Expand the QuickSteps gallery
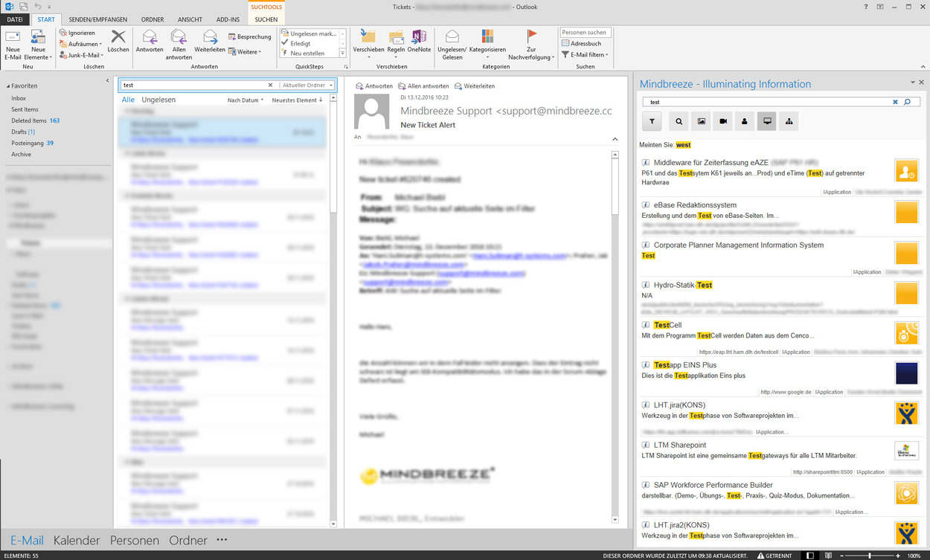Viewport: 930px width, 560px height. click(x=343, y=54)
